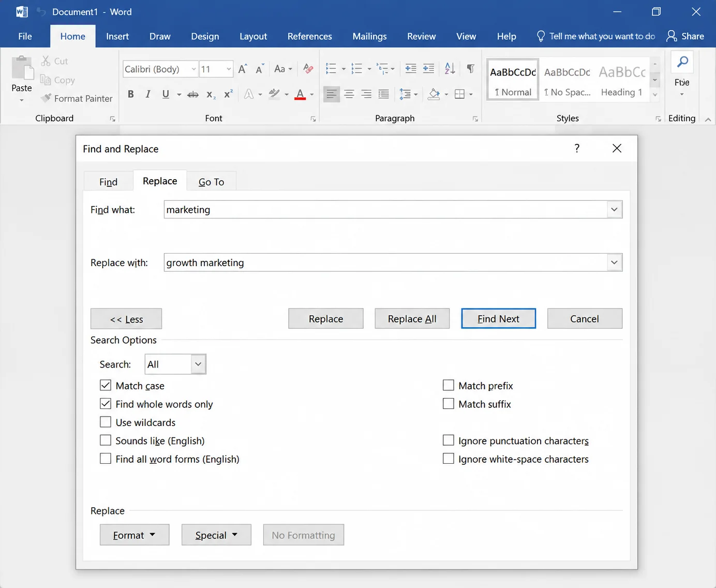Open Find search magnifier icon
Screen dimensions: 716x588
pos(682,63)
